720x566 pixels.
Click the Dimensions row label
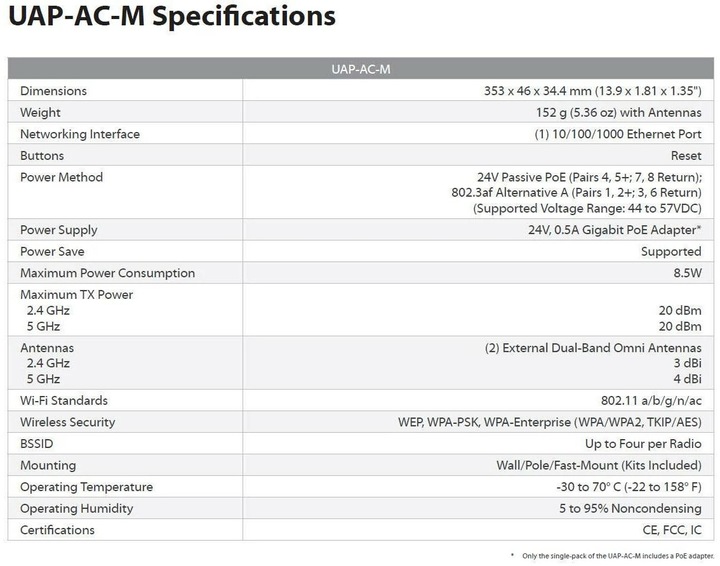click(x=53, y=91)
